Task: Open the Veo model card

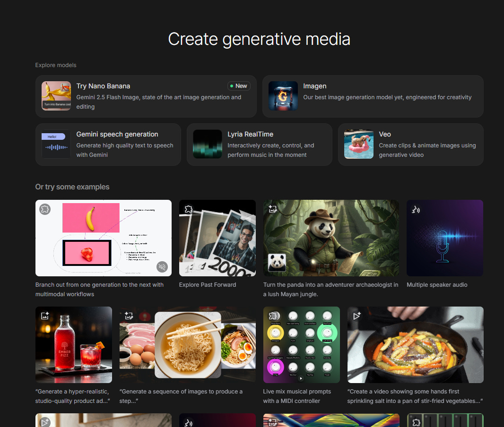Action: (x=411, y=145)
